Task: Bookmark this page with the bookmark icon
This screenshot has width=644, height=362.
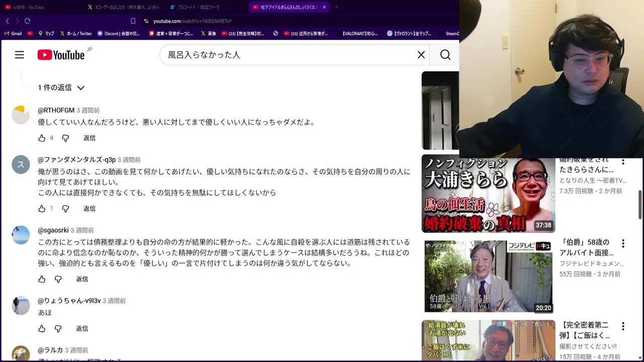Action: coord(133,21)
